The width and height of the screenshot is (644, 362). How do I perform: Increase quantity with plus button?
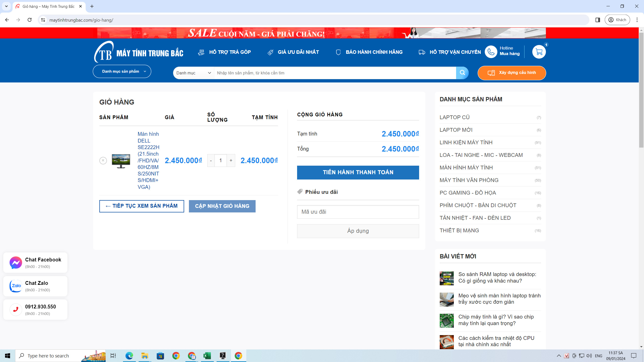(231, 160)
